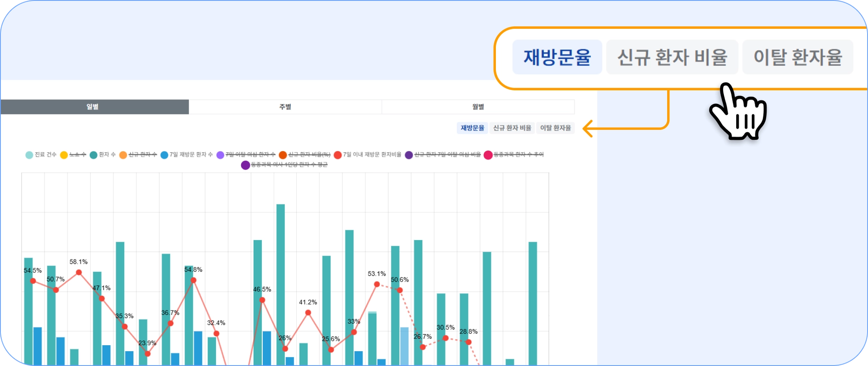The width and height of the screenshot is (868, 366).
Task: Select the 28.8% data point
Action: 468,342
